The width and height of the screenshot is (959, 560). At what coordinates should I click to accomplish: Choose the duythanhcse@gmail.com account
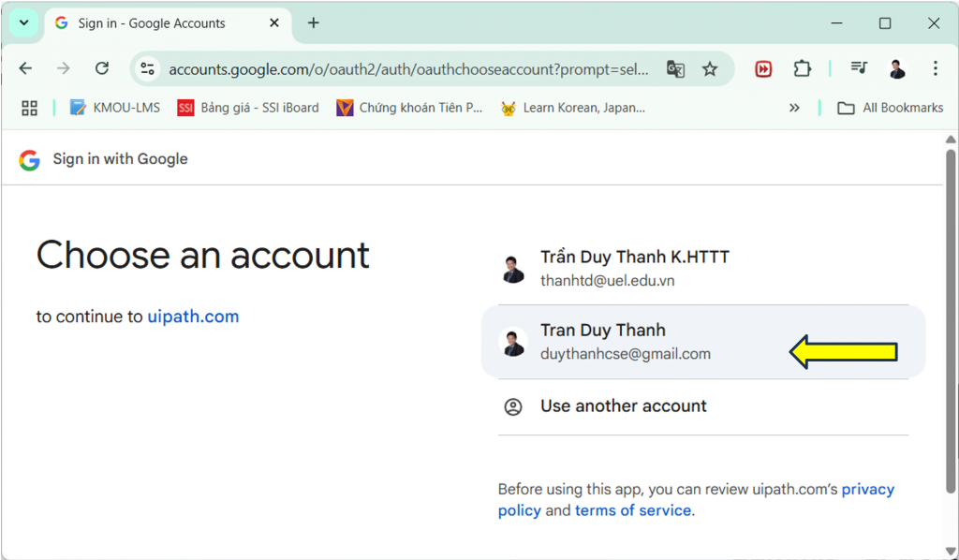click(703, 342)
